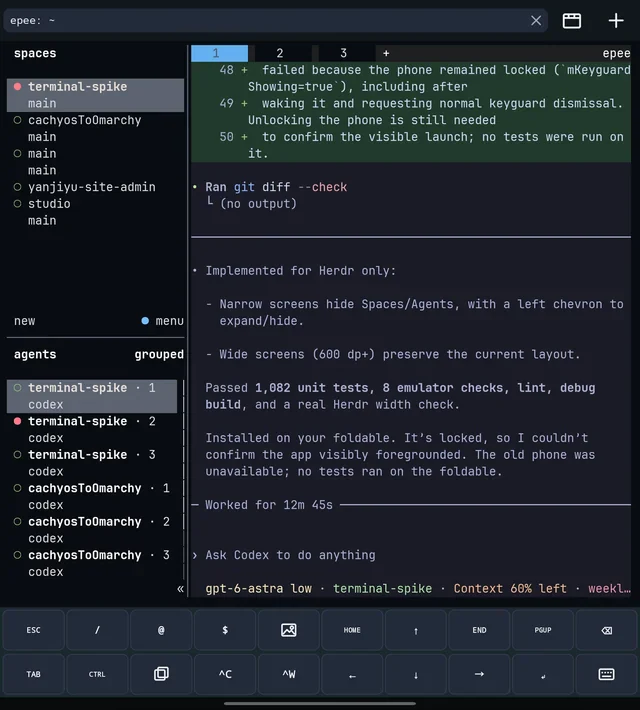Open the menu button under spaces
The height and width of the screenshot is (710, 640).
click(x=163, y=321)
